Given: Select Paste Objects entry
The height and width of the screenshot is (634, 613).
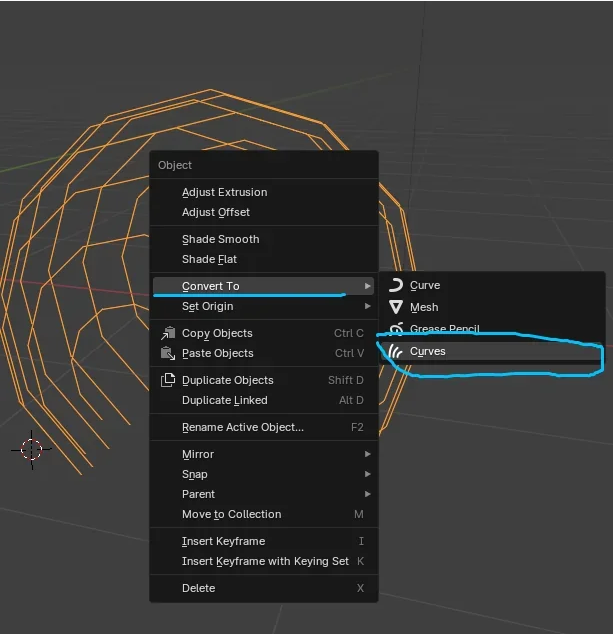Looking at the screenshot, I should pyautogui.click(x=264, y=353).
